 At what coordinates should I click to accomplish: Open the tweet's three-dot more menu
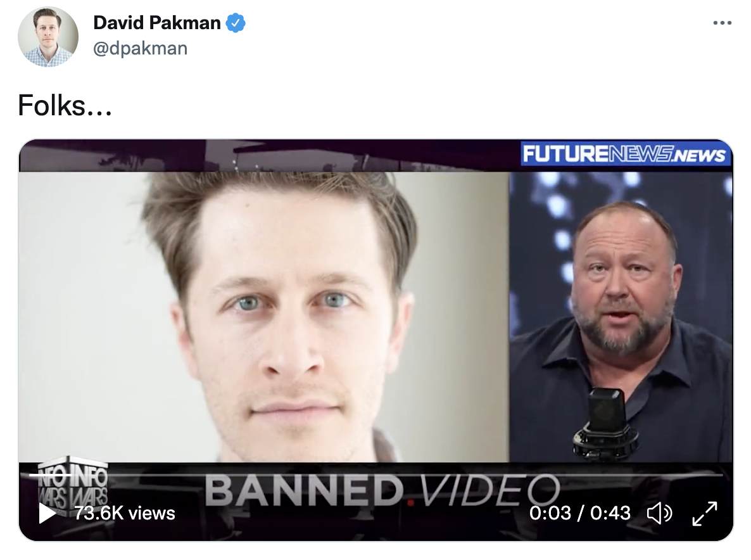click(x=723, y=23)
